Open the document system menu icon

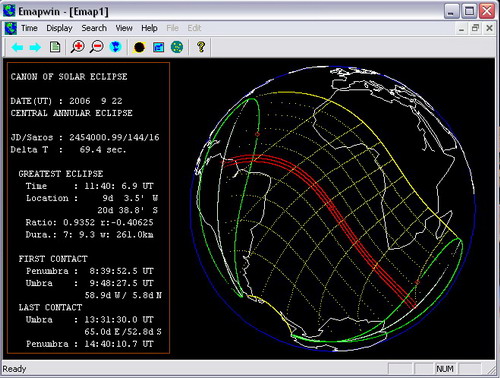pyautogui.click(x=11, y=28)
